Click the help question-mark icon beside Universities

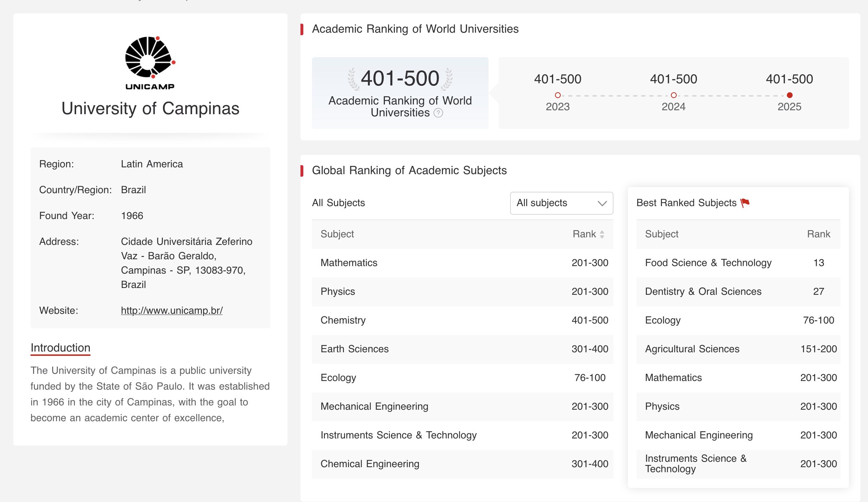click(x=438, y=113)
